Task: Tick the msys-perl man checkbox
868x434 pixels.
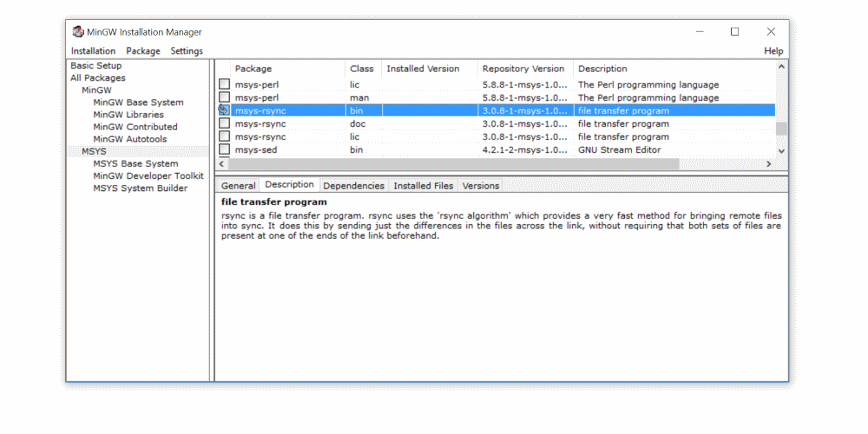Action: pyautogui.click(x=224, y=97)
